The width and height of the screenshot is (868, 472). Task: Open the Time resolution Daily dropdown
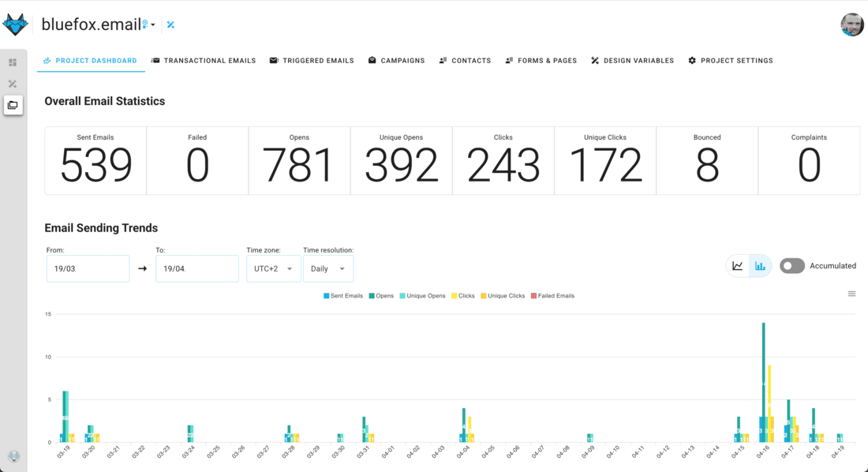point(327,268)
